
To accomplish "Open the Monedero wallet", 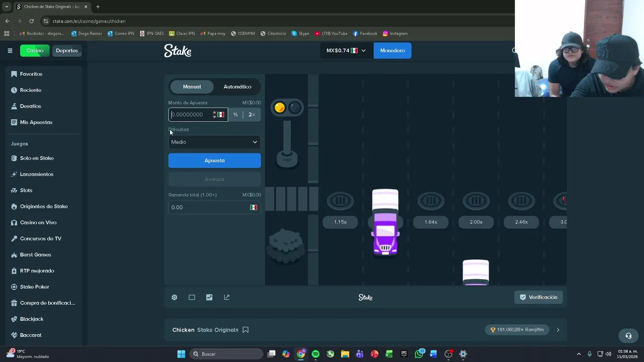I will click(392, 50).
